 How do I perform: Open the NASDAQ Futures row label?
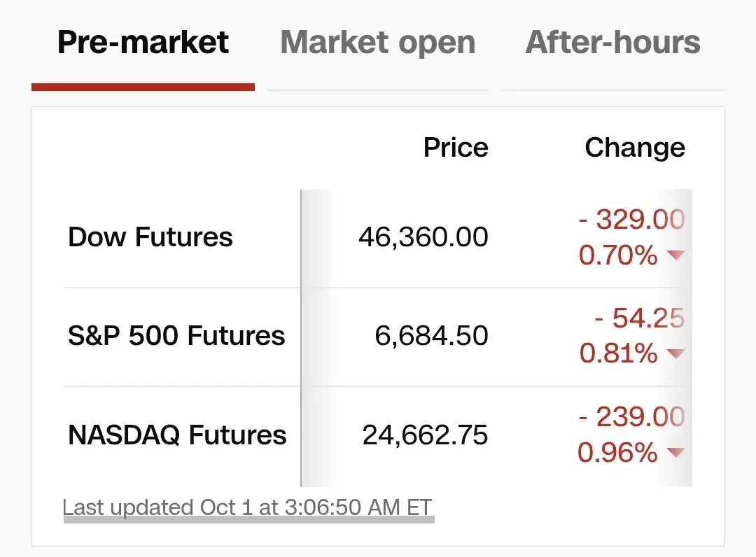tap(177, 435)
